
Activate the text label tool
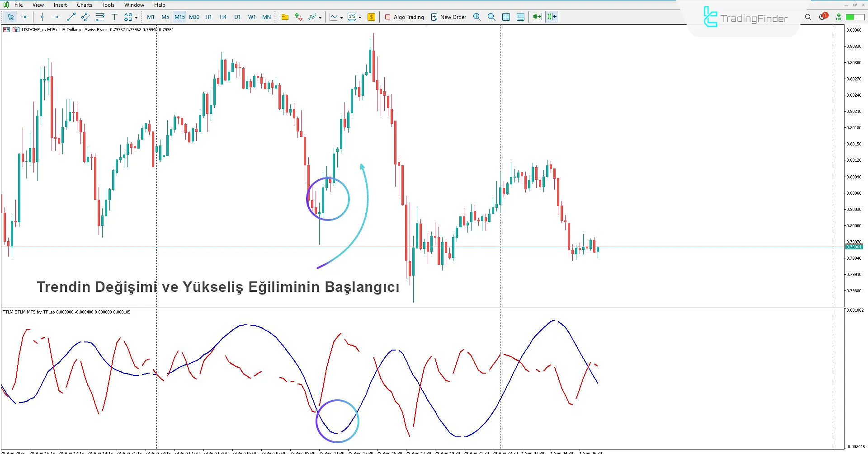tap(114, 17)
